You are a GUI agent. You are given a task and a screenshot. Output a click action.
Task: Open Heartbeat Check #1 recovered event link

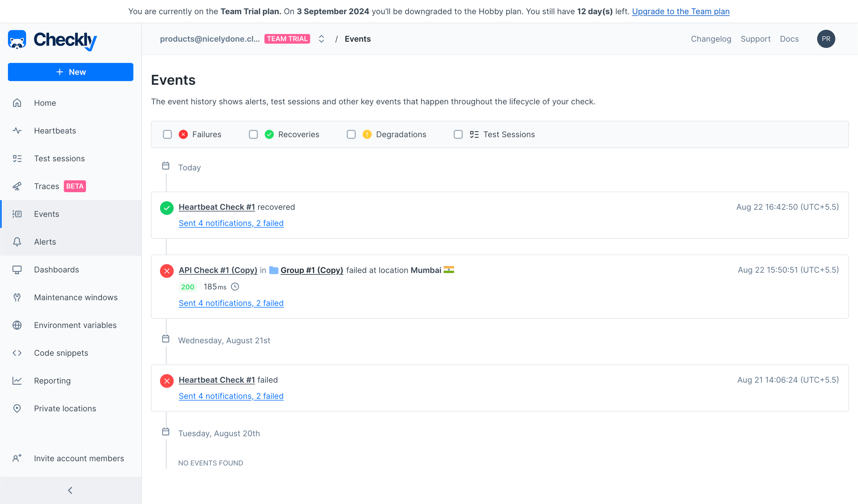click(217, 207)
